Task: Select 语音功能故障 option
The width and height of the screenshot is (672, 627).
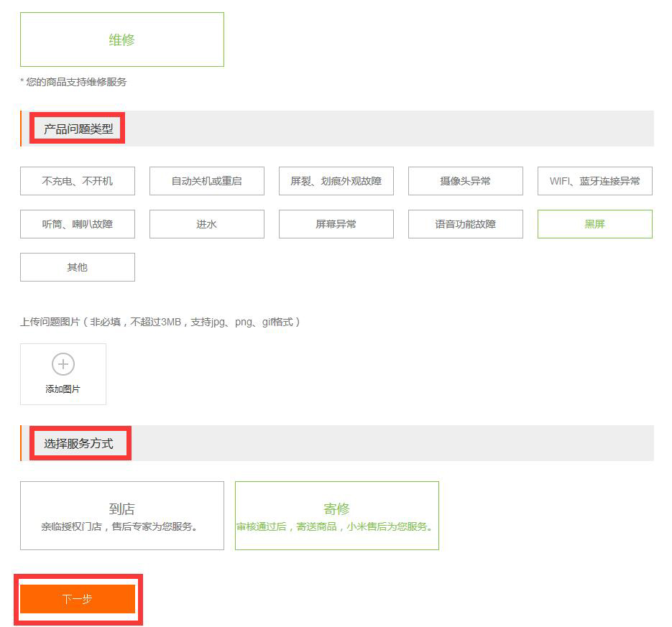Action: pyautogui.click(x=466, y=224)
